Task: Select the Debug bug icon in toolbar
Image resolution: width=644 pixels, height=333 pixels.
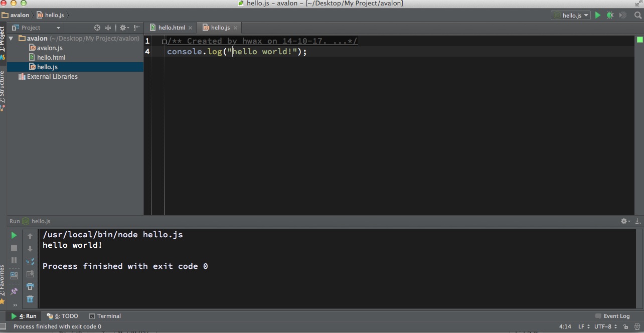Action: (610, 15)
